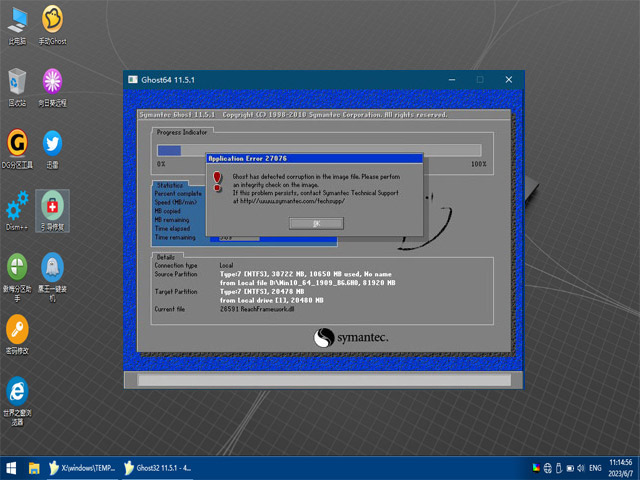Click the Ghost64 title bar app icon
Viewport: 640px width, 480px height.
coord(133,79)
